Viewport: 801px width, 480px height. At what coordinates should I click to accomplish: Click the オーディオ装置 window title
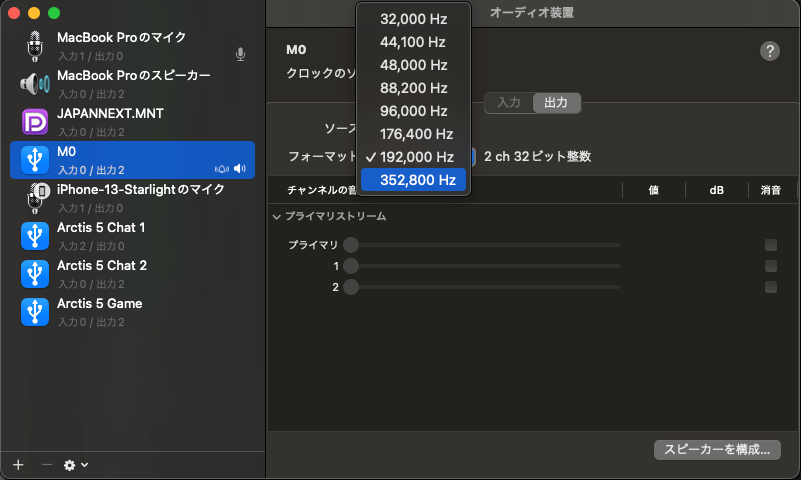[532, 12]
